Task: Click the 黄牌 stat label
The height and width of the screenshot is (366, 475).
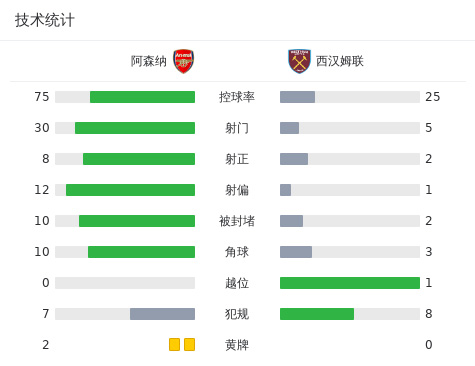Action: coord(237,345)
